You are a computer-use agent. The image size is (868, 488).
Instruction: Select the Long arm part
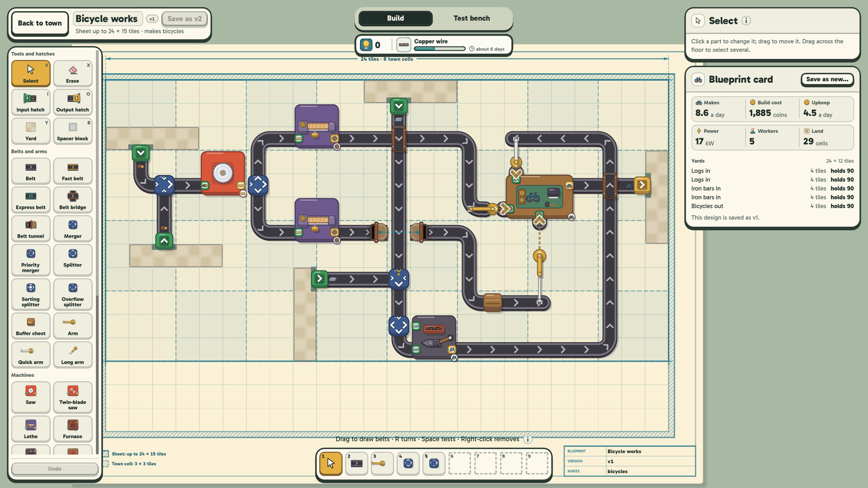(72, 355)
